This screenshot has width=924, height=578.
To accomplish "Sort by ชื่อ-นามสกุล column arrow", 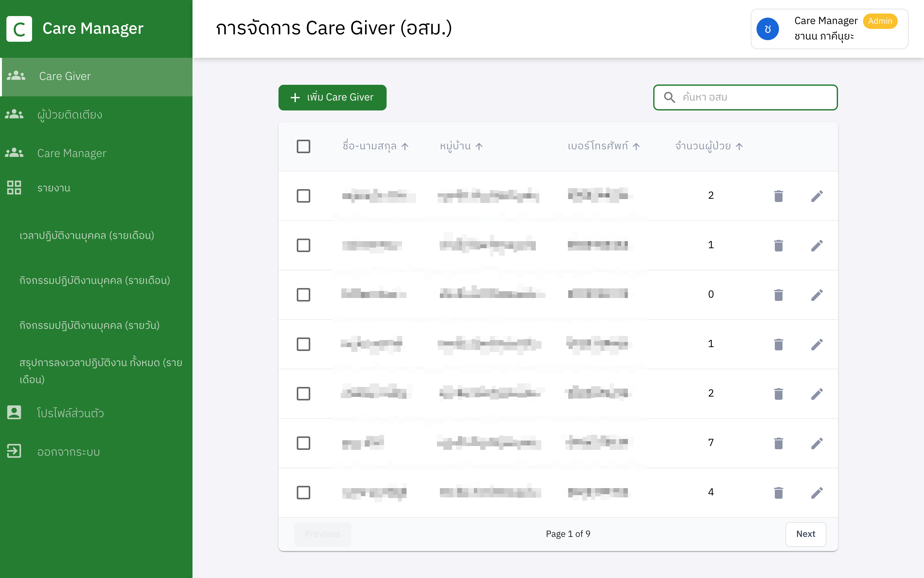I will (x=405, y=146).
